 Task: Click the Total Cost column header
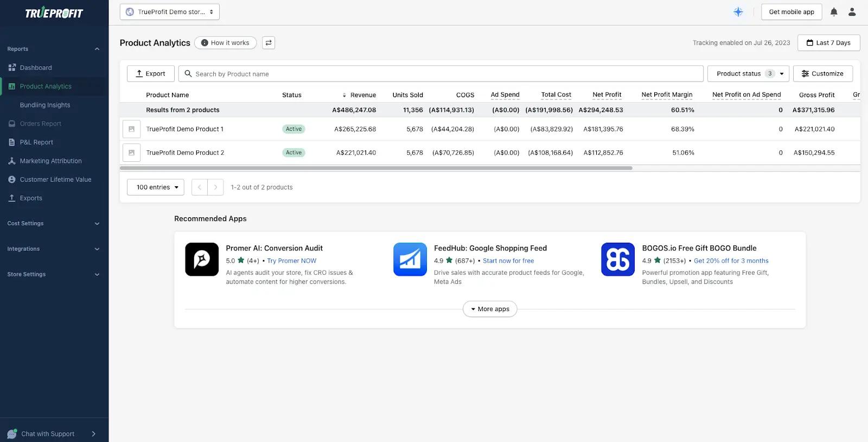556,95
